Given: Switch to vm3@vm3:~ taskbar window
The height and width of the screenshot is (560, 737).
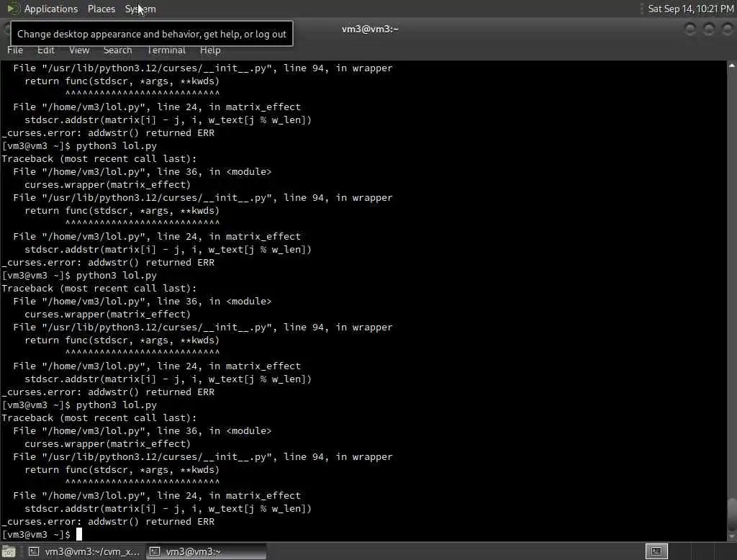Looking at the screenshot, I should coord(207,551).
